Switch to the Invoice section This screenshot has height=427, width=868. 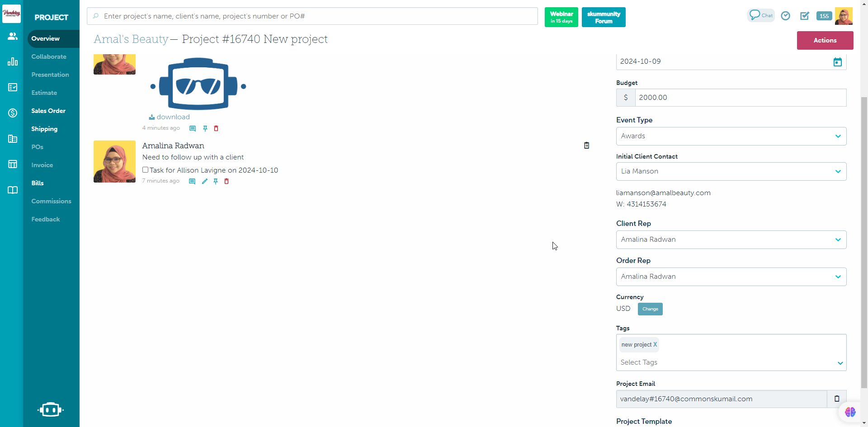tap(42, 165)
